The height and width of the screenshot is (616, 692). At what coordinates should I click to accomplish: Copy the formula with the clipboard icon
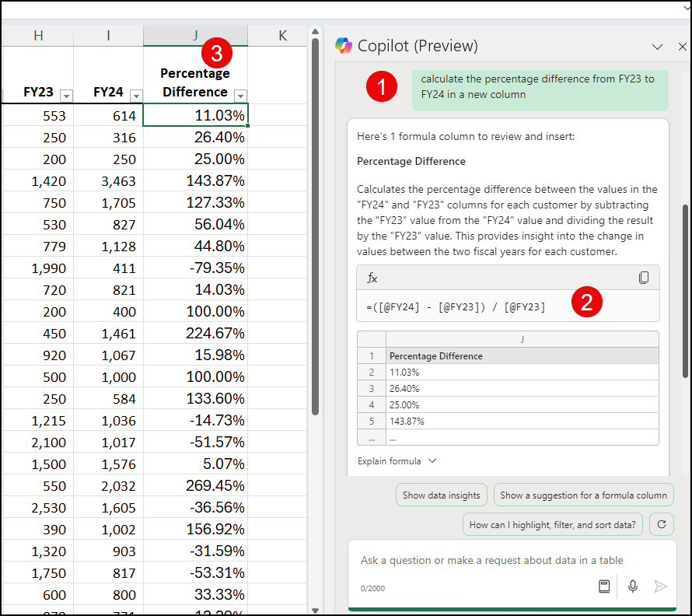[x=644, y=278]
